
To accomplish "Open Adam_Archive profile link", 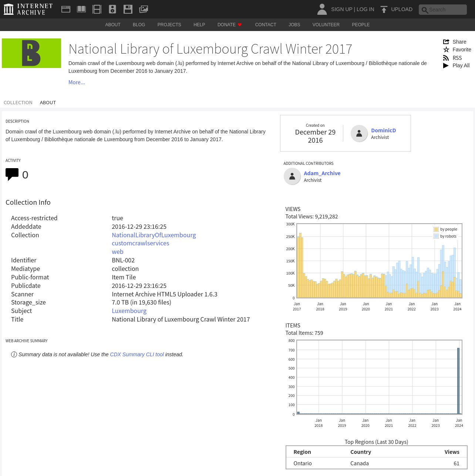I will [x=322, y=173].
